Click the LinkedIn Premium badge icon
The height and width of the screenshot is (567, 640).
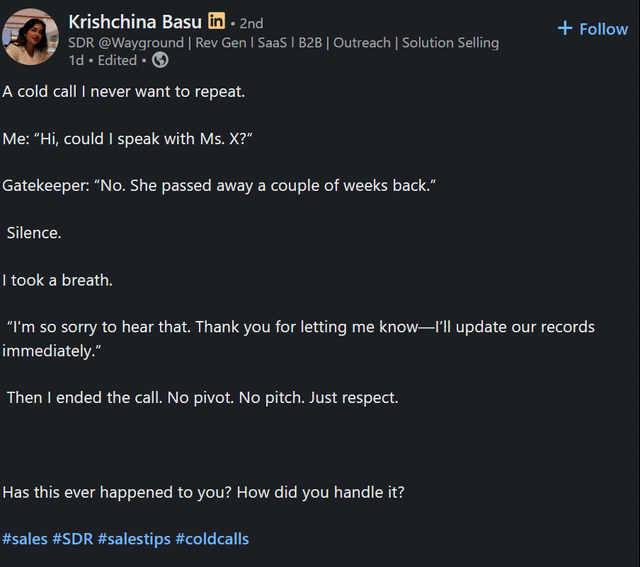point(216,21)
